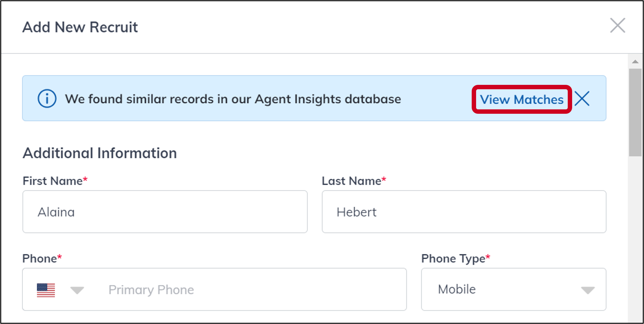Click the US flag country icon
The image size is (644, 324).
click(46, 290)
